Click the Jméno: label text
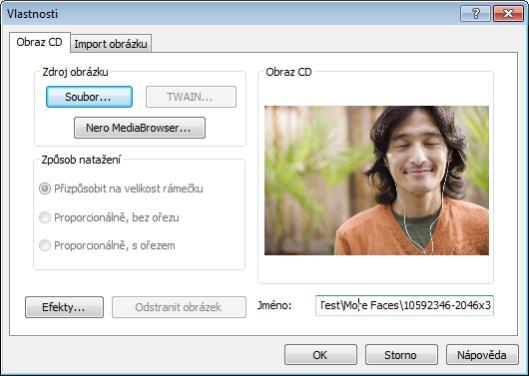Image resolution: width=529 pixels, height=376 pixels. (274, 305)
